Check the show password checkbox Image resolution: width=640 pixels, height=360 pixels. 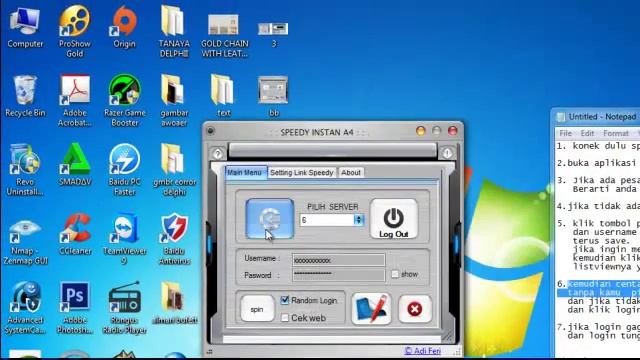[395, 274]
